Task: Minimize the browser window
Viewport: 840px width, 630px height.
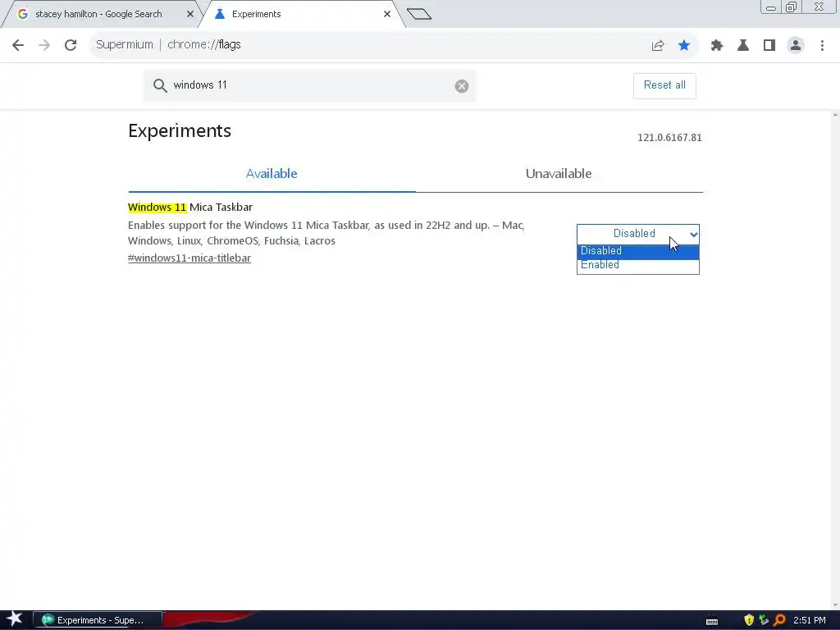Action: click(x=771, y=7)
